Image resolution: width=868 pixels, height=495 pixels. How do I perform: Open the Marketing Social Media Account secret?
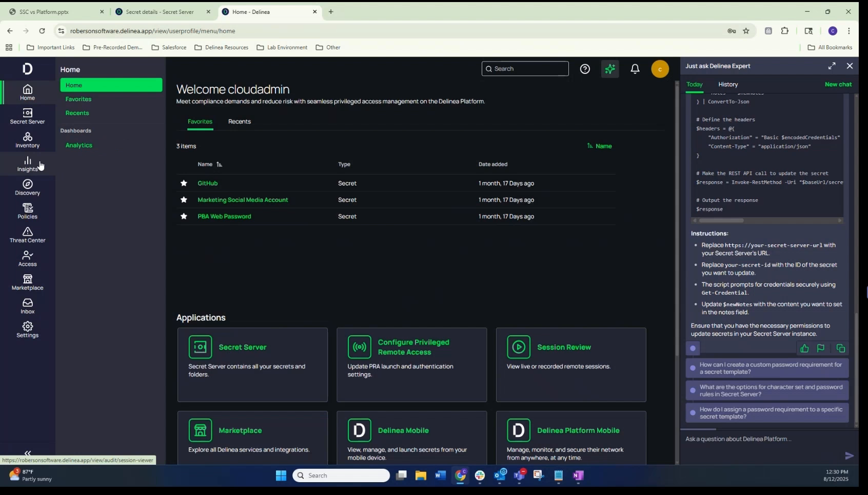pyautogui.click(x=243, y=200)
